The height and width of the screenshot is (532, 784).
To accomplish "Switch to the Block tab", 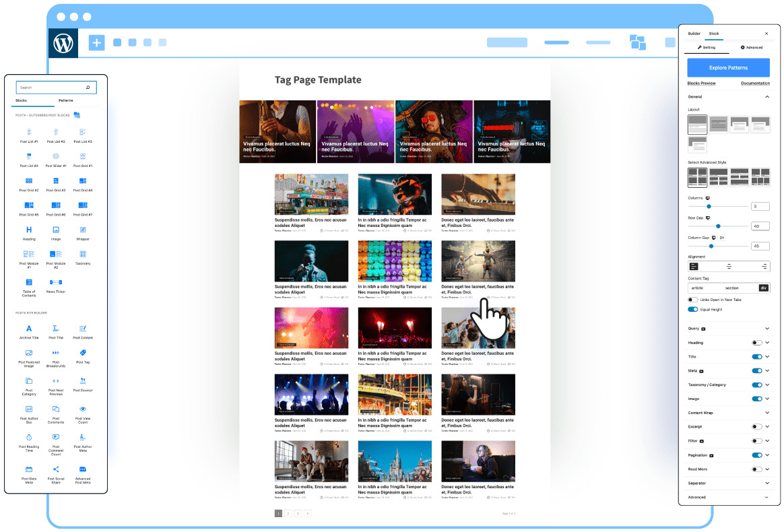I will coord(713,34).
